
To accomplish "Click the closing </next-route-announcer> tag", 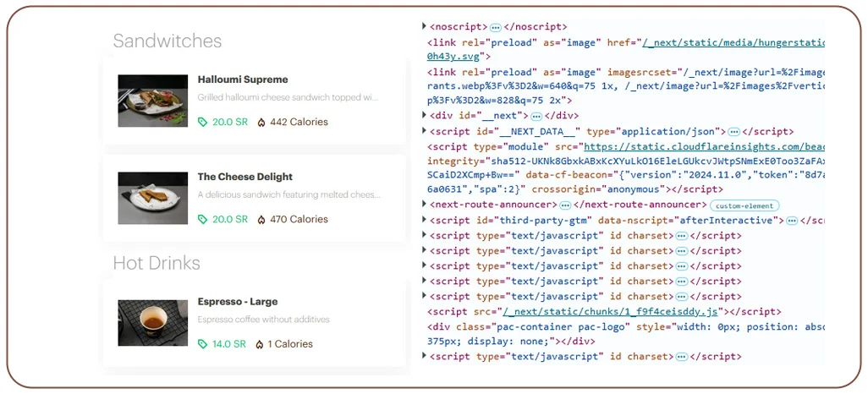I will click(x=640, y=205).
